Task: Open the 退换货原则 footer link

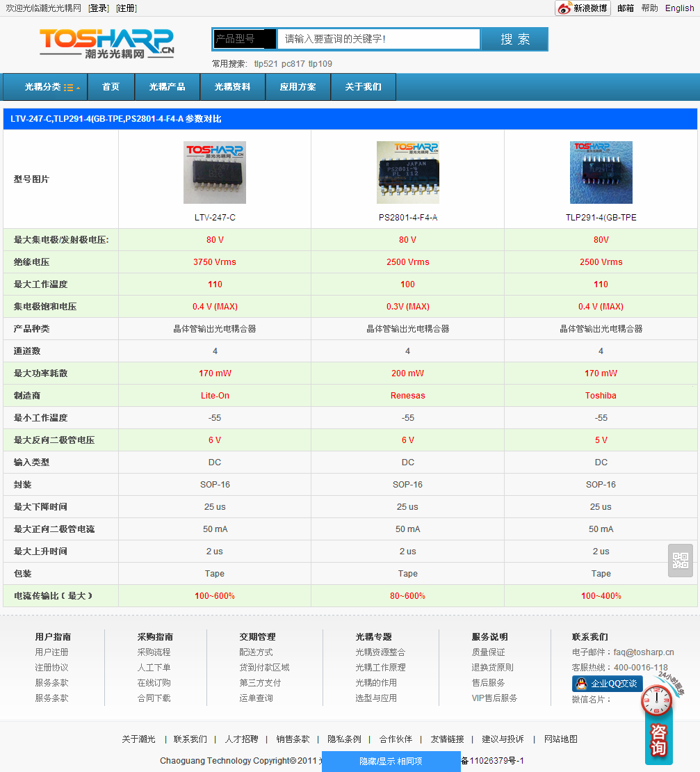Action: (492, 667)
